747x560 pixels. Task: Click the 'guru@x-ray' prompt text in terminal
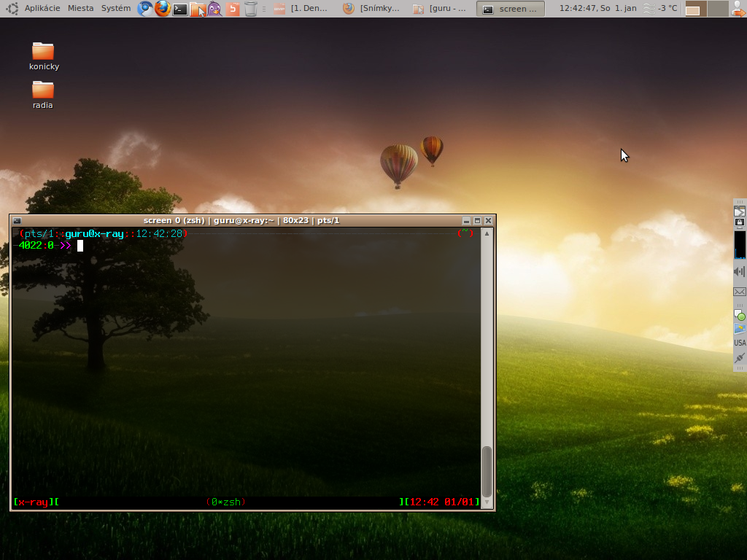pyautogui.click(x=94, y=234)
